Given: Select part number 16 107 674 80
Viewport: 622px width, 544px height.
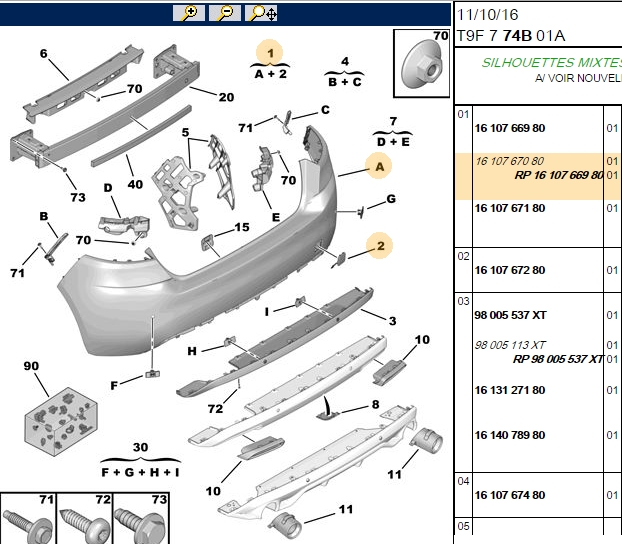Looking at the screenshot, I should [x=510, y=495].
